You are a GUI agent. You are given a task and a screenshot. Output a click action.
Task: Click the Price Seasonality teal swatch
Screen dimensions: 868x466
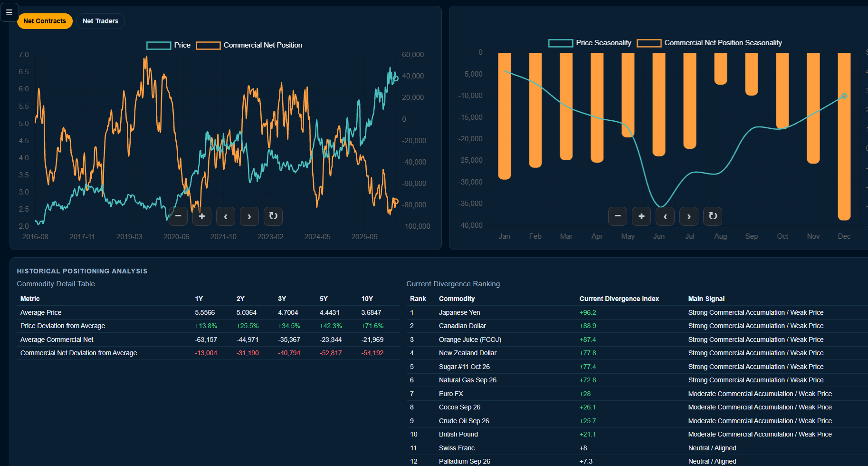(561, 43)
